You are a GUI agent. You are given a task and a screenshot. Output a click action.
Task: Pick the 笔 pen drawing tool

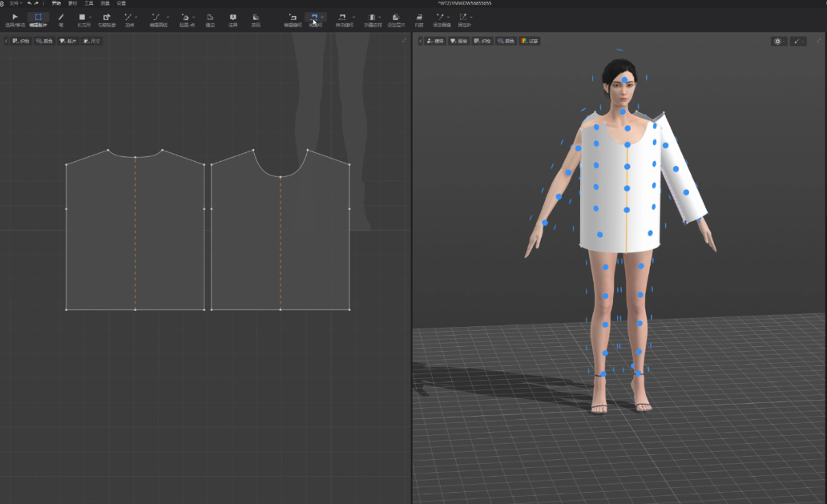[x=61, y=17]
